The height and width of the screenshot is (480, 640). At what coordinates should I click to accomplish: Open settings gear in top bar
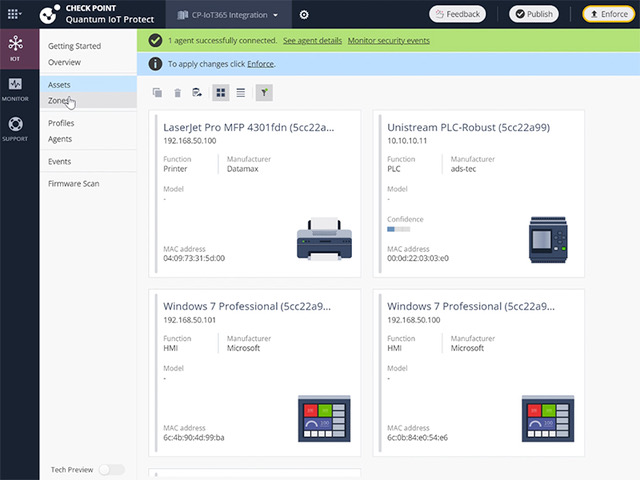(x=304, y=15)
